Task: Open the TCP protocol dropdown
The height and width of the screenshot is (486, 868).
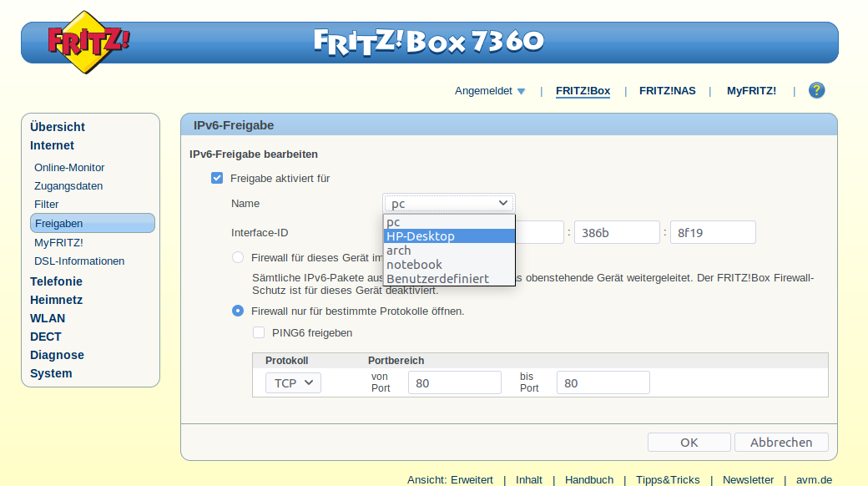Action: [294, 383]
